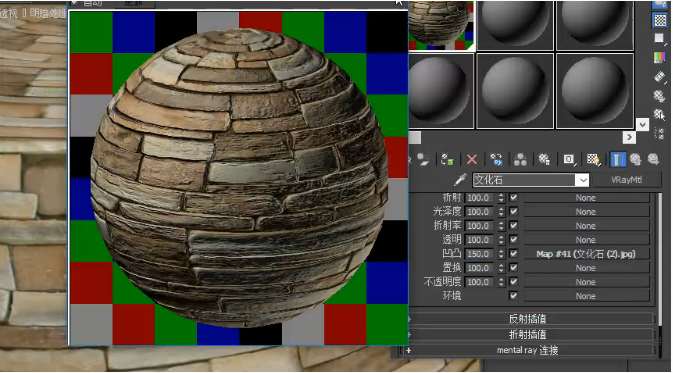Screen dimensions: 673x373
Task: Click the Select by Material icon
Action: point(660,114)
